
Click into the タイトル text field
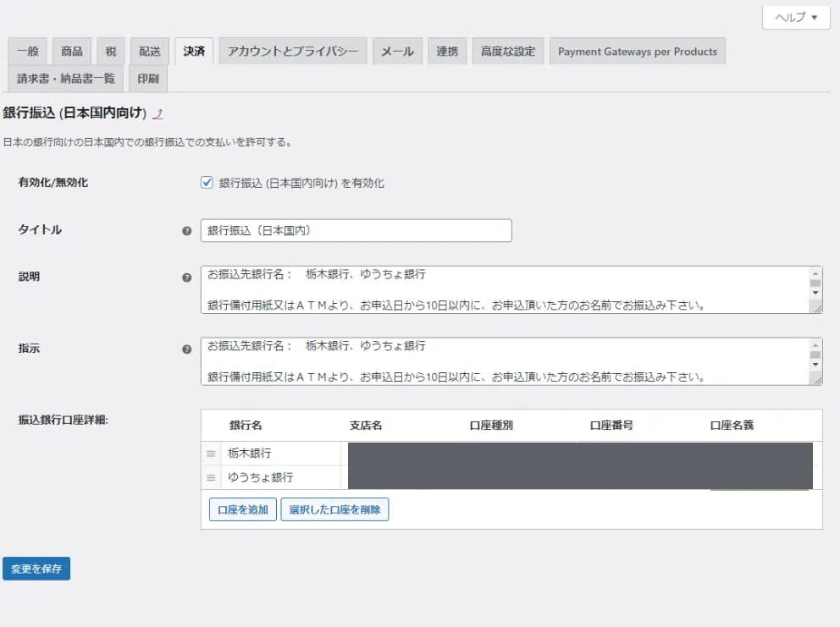tap(356, 231)
